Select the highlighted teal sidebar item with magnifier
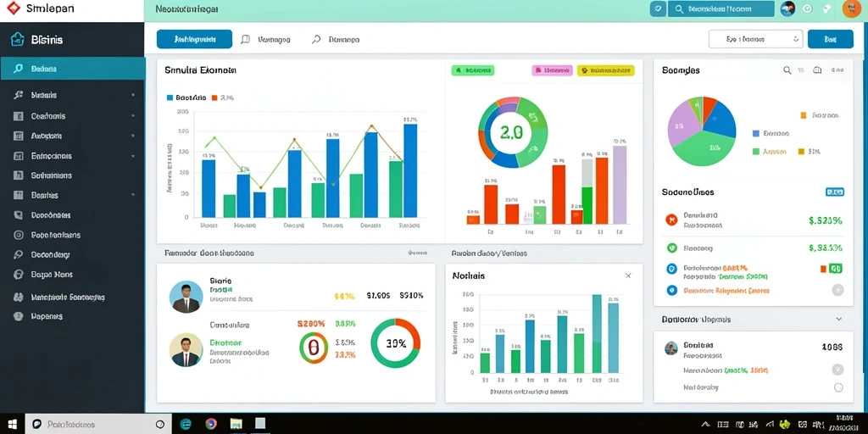The width and height of the screenshot is (868, 434). point(72,69)
